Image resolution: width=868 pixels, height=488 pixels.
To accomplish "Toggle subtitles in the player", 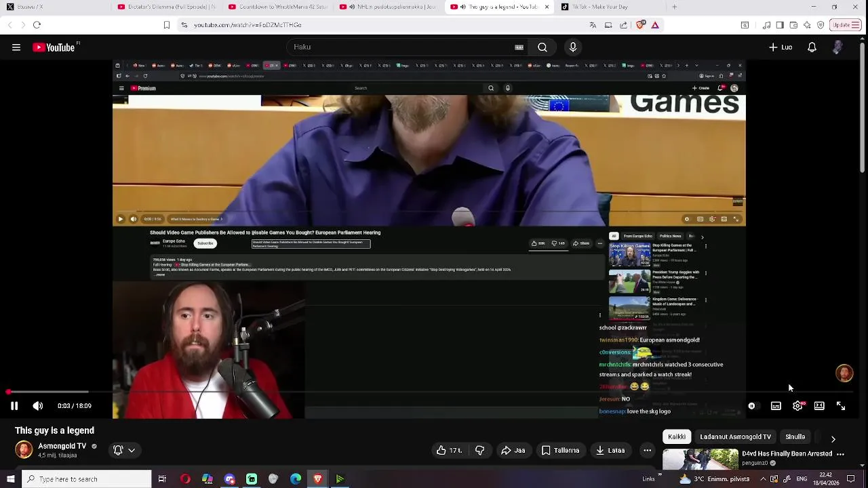I will coord(776,406).
